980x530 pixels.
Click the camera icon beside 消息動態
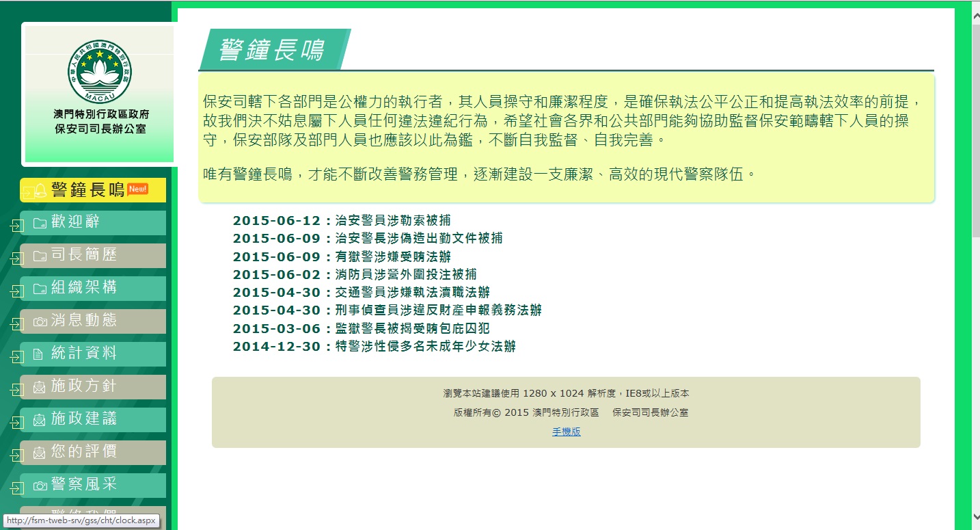pos(40,321)
